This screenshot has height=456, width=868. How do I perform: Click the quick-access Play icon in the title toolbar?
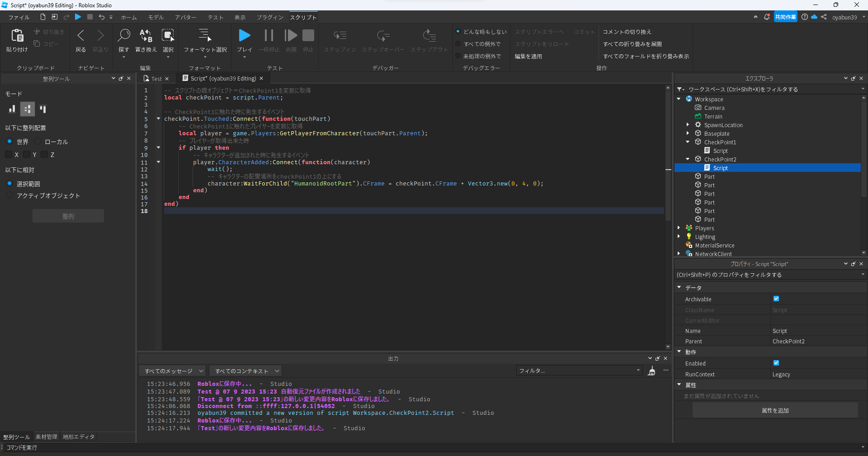click(78, 17)
